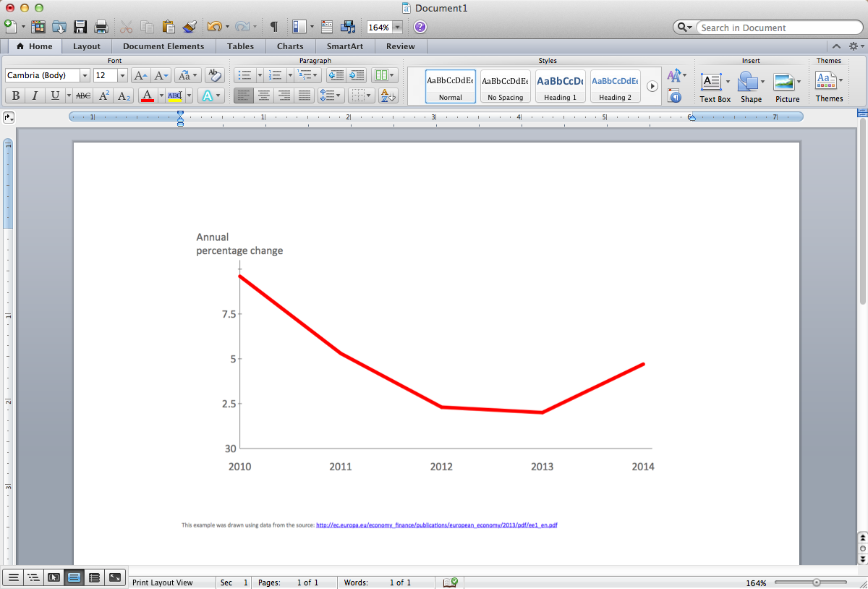Follow the ec.europa.eu hyperlink in the document
This screenshot has width=868, height=589.
[x=437, y=525]
